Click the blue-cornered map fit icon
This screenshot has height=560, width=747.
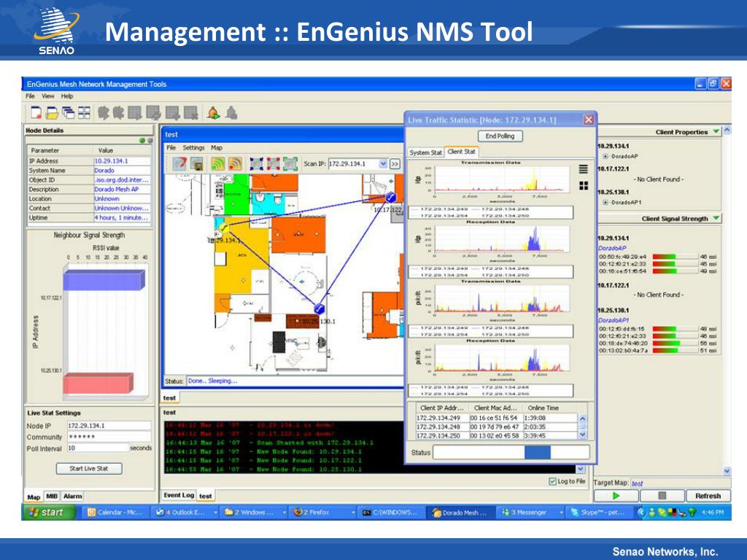tap(256, 164)
